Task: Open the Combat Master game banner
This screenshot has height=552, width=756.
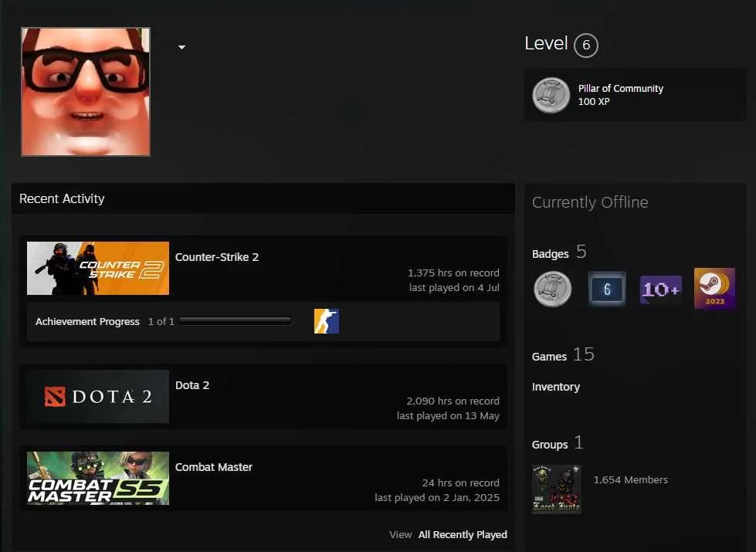Action: pos(98,478)
